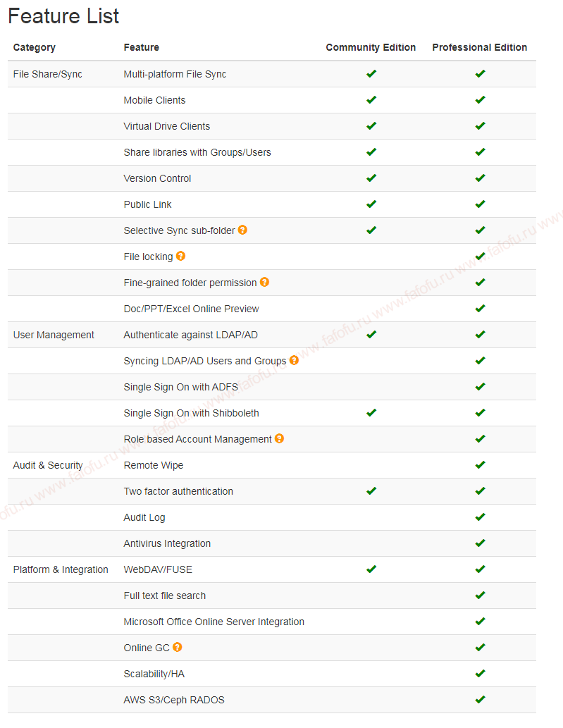Click Community checkmark for Two factor authentication

coord(371,491)
